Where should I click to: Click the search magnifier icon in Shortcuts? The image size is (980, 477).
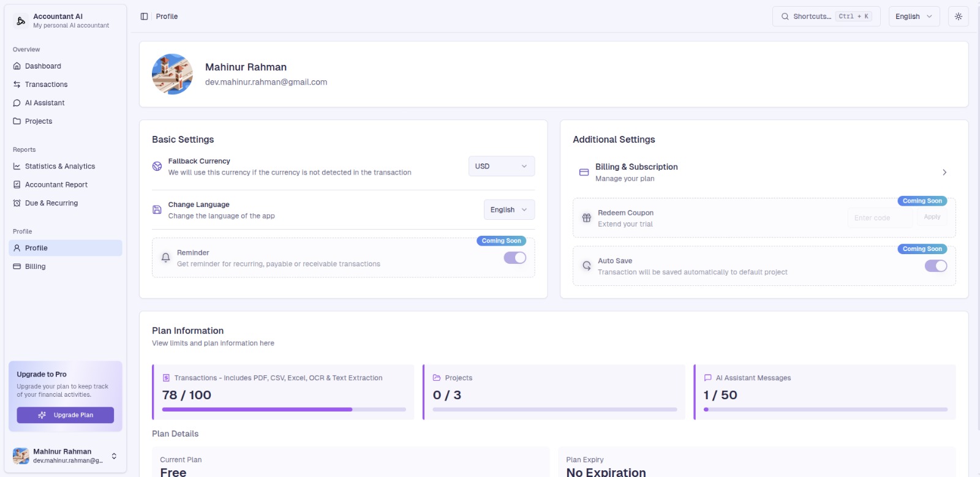[x=785, y=17]
